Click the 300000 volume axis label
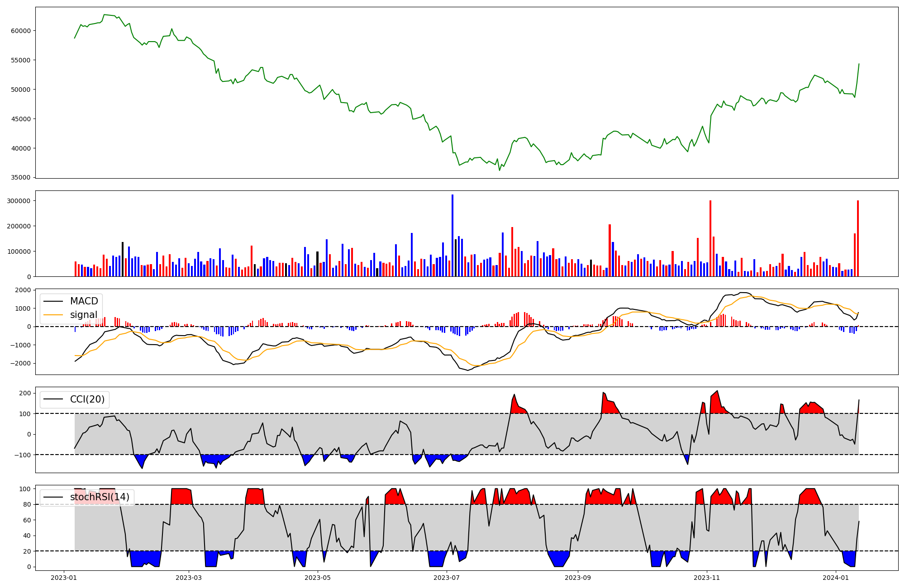The image size is (905, 588). [19, 201]
